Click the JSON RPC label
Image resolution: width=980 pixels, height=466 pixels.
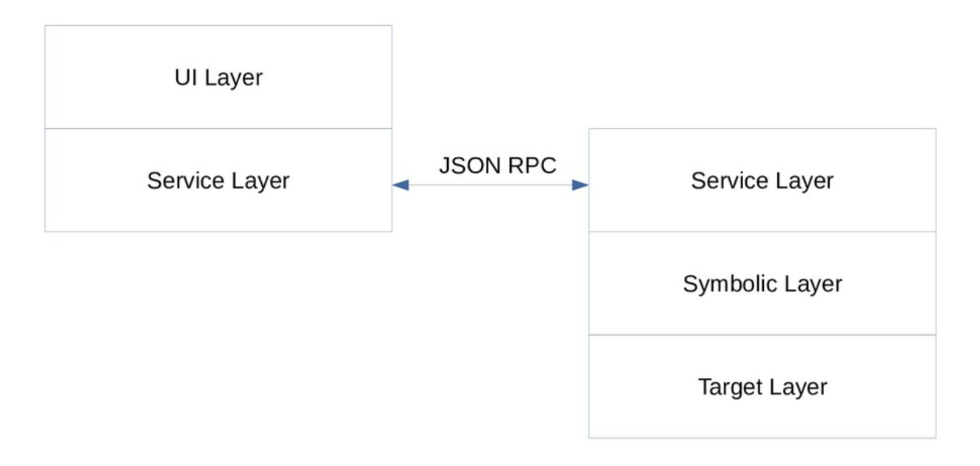tap(497, 166)
